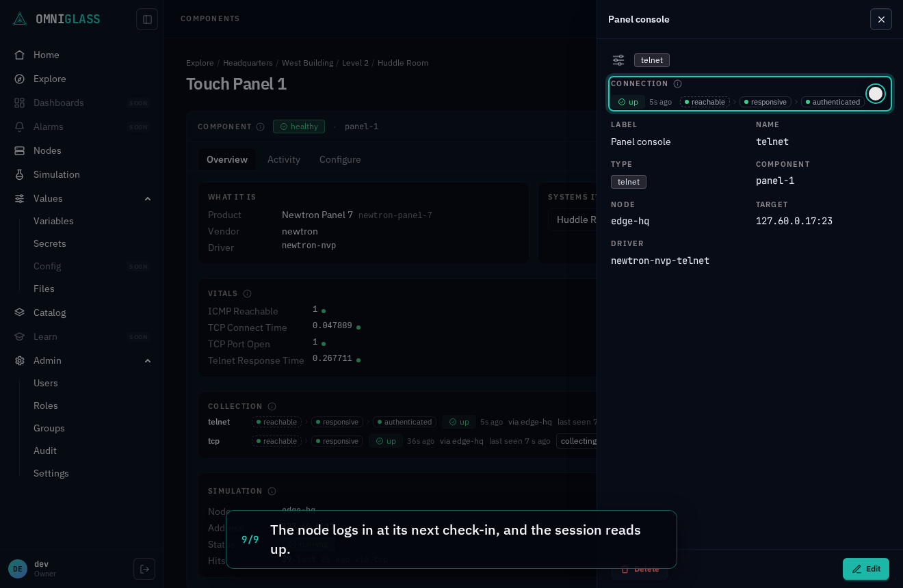Switch to the Configure tab
This screenshot has height=588, width=903.
340,159
